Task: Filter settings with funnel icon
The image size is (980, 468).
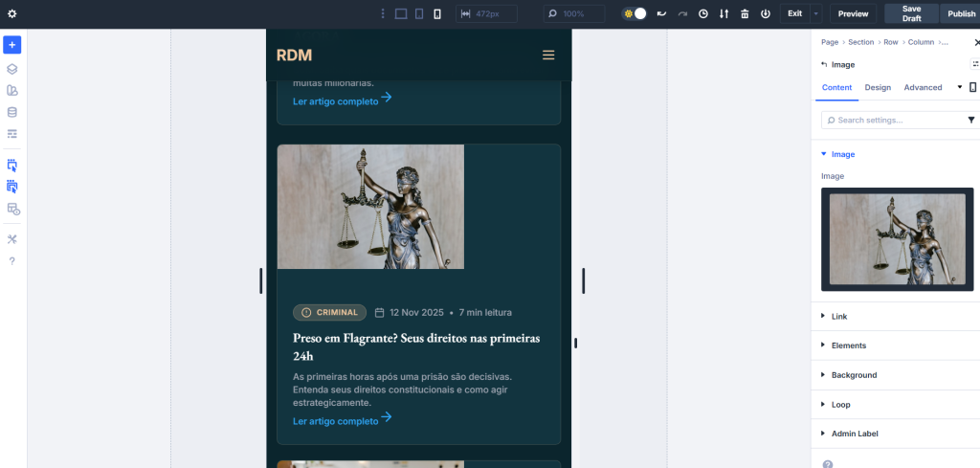Action: (x=971, y=120)
